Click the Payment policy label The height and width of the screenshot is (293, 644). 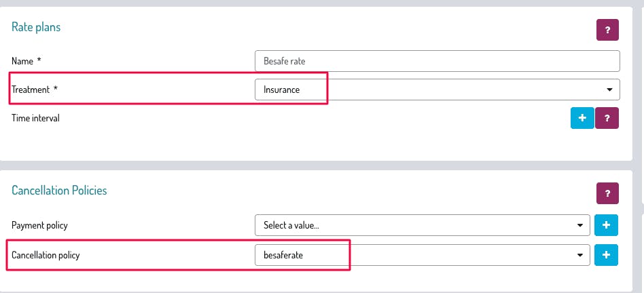coord(39,225)
